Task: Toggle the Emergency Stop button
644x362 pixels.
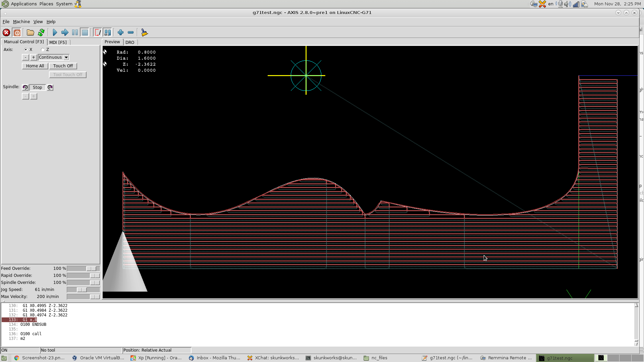Action: coord(6,33)
